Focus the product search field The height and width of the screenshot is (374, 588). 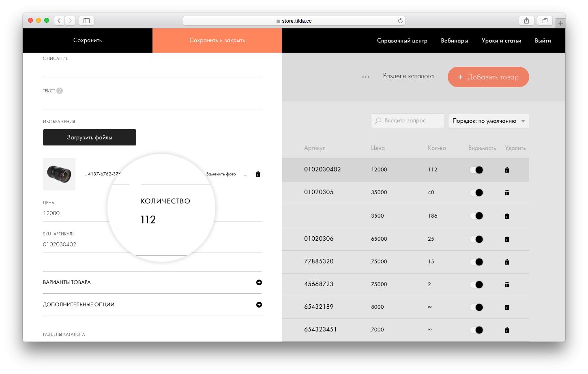click(x=407, y=121)
